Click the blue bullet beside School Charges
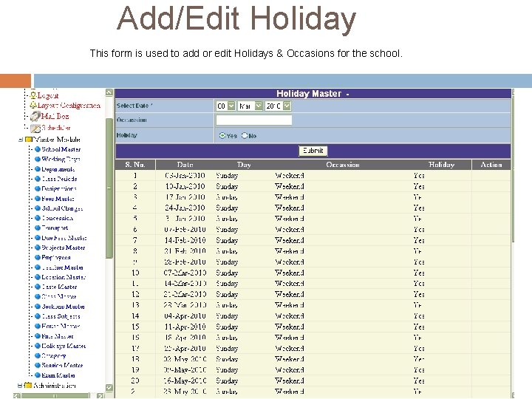Screen dimensions: 532x399 tap(38, 208)
